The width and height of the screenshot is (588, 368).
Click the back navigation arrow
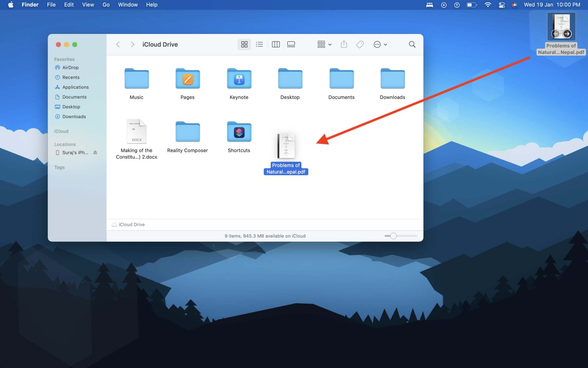pos(118,44)
